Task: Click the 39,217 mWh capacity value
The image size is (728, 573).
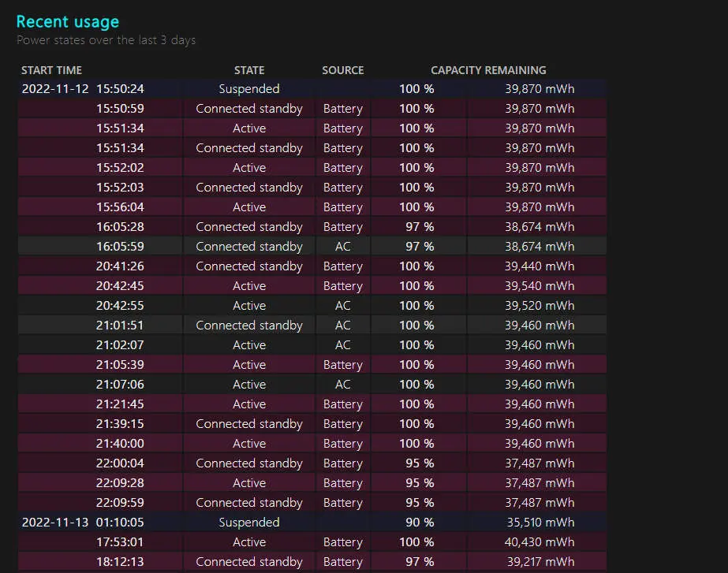Action: (x=540, y=562)
